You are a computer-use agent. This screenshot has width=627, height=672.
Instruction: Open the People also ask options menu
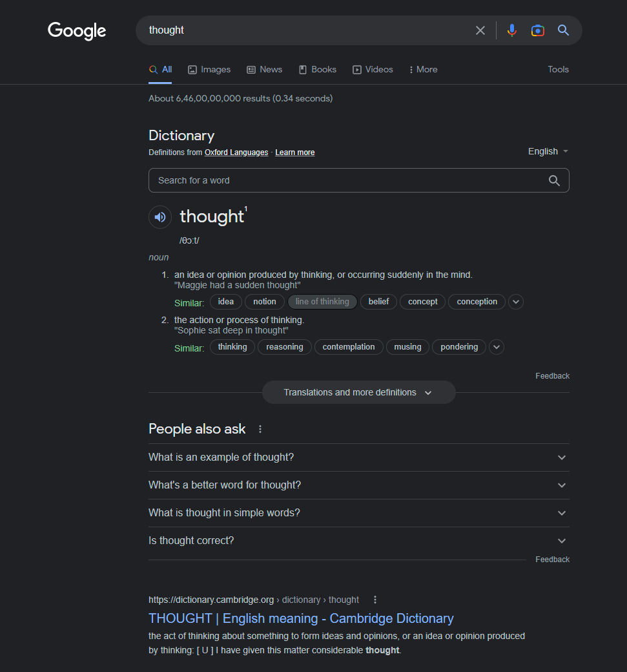tap(260, 429)
